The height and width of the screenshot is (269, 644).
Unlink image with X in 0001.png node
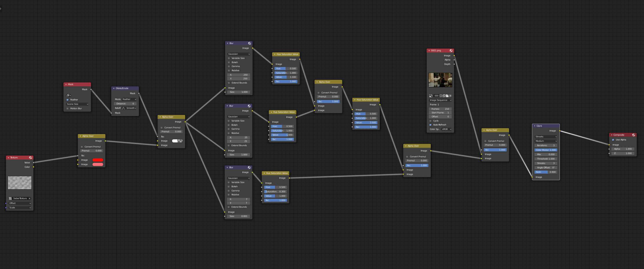[450, 96]
